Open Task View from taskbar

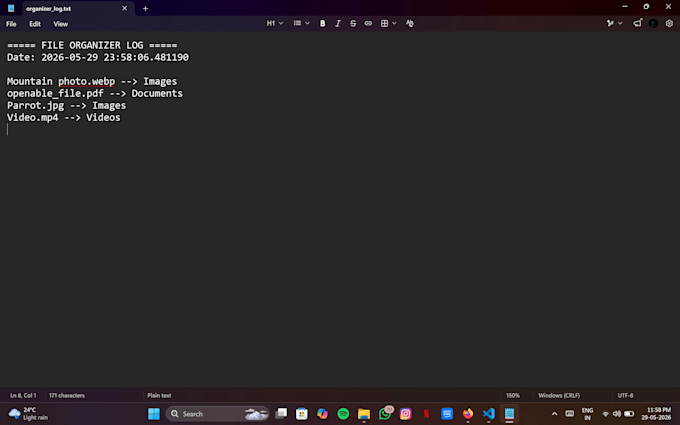pyautogui.click(x=281, y=414)
